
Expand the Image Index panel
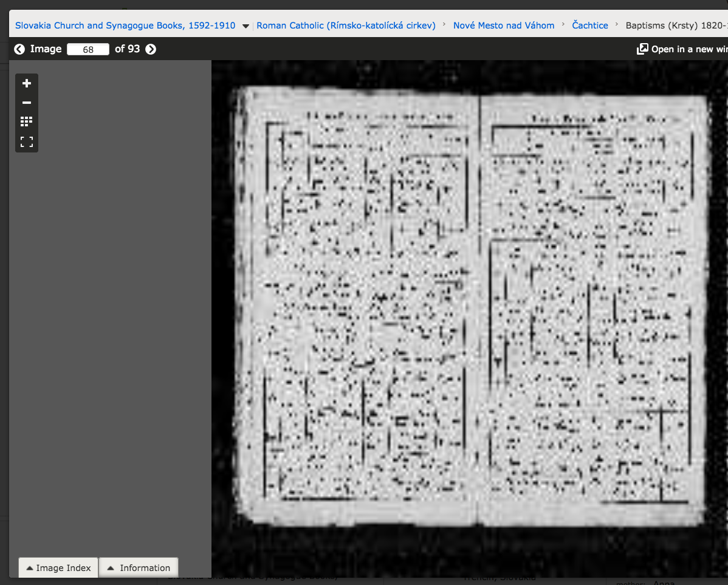tap(58, 568)
